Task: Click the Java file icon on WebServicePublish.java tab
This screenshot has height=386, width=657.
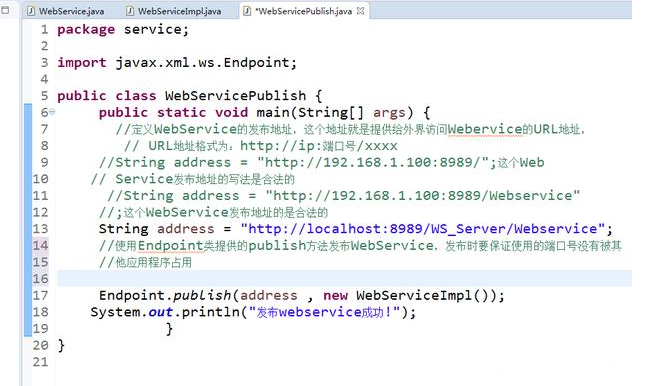Action: [x=247, y=11]
